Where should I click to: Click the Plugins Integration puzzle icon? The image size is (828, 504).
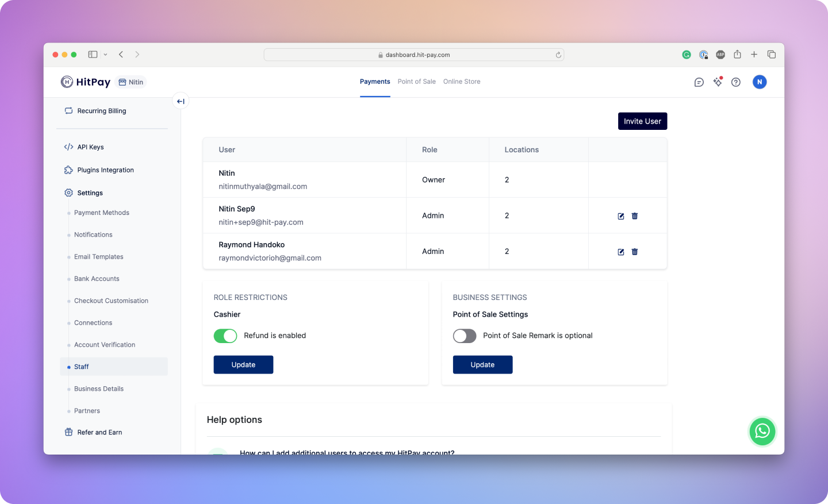click(68, 170)
